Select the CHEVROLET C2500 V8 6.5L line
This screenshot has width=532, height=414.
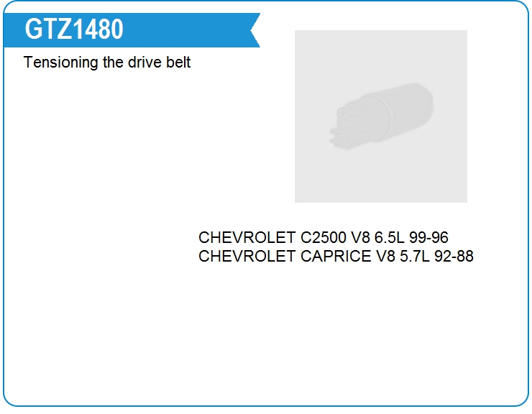(324, 237)
